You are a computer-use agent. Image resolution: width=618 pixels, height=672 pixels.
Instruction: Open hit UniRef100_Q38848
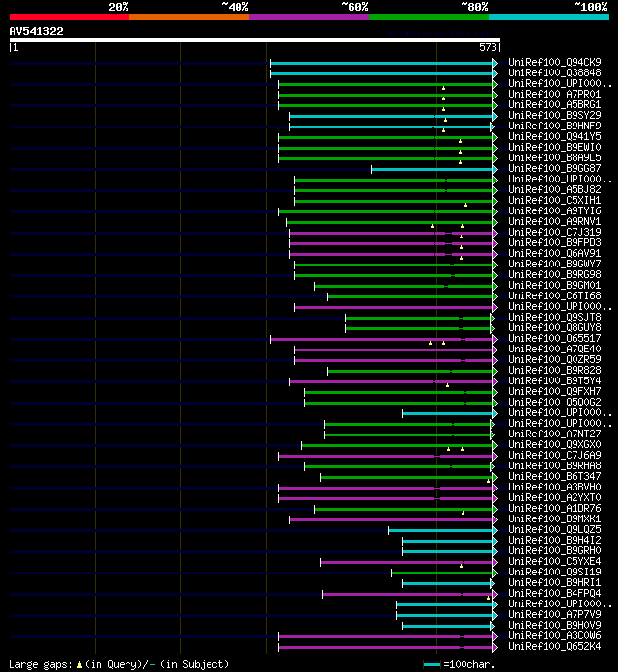coord(554,72)
